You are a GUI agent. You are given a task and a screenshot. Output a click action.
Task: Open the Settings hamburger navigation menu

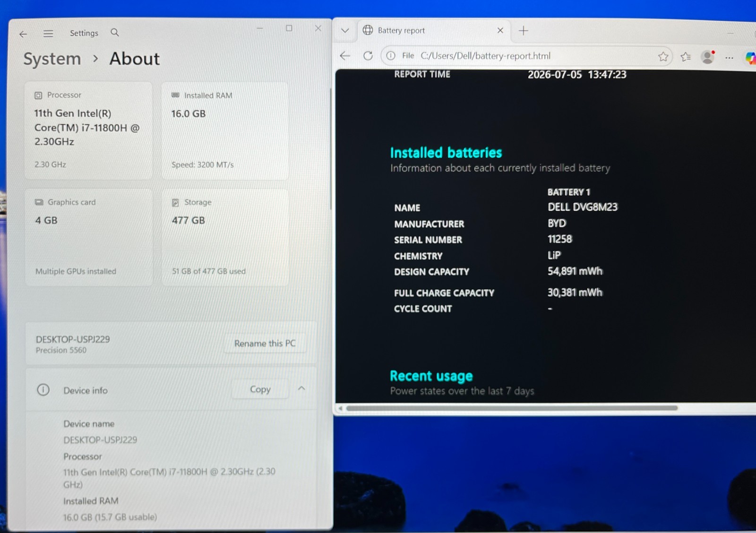[48, 33]
